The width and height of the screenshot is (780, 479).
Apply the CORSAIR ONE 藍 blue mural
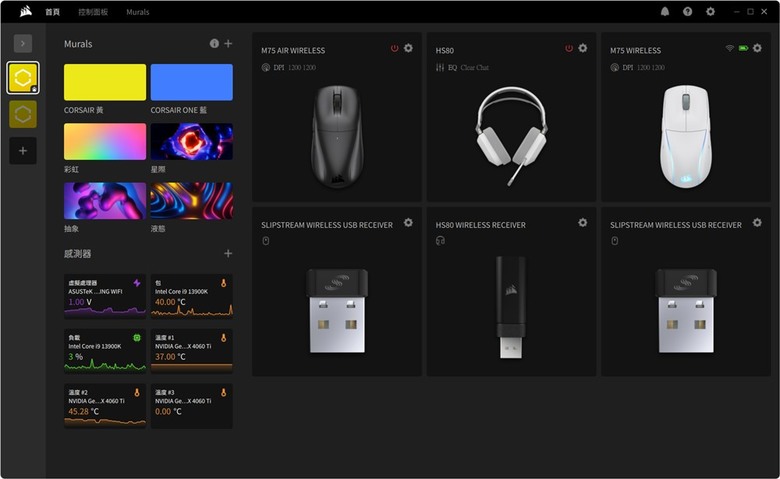(x=192, y=82)
